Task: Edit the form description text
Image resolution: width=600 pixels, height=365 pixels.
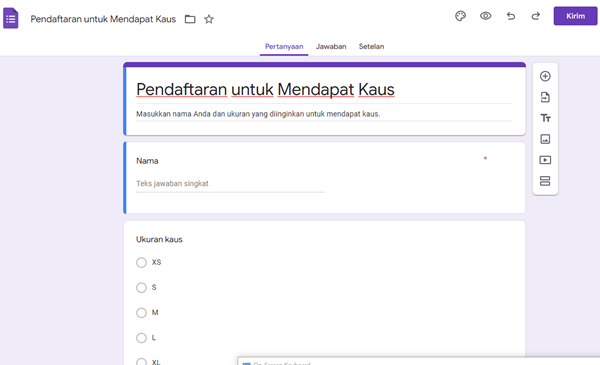Action: pyautogui.click(x=258, y=114)
